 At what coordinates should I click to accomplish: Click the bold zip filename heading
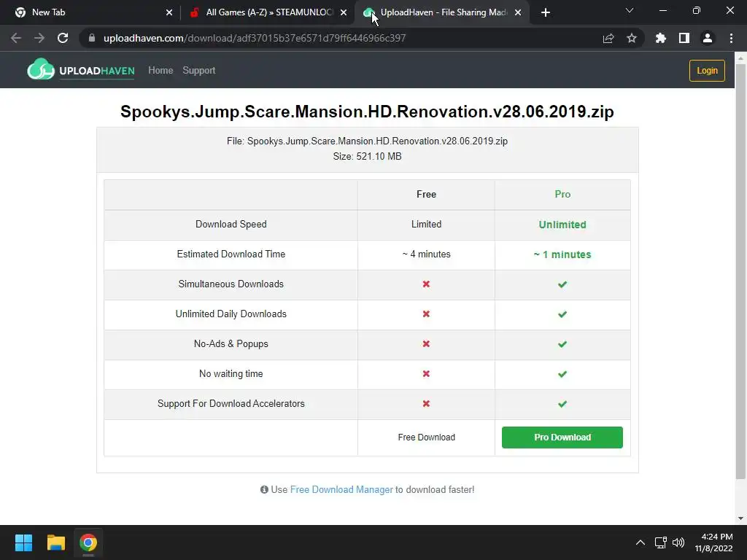(x=368, y=112)
